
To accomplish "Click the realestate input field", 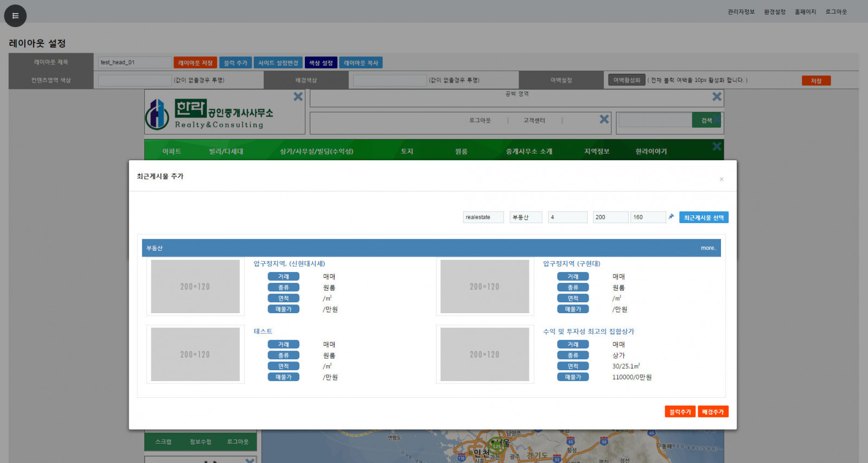I will (483, 217).
